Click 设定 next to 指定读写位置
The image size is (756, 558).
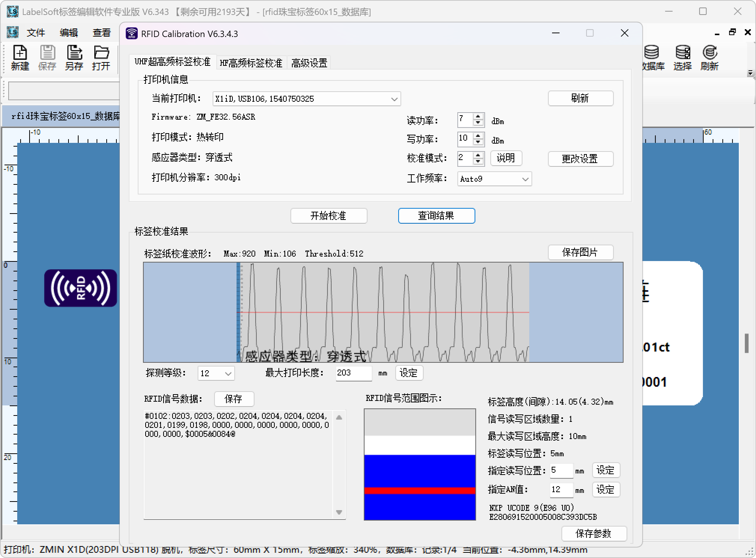606,470
